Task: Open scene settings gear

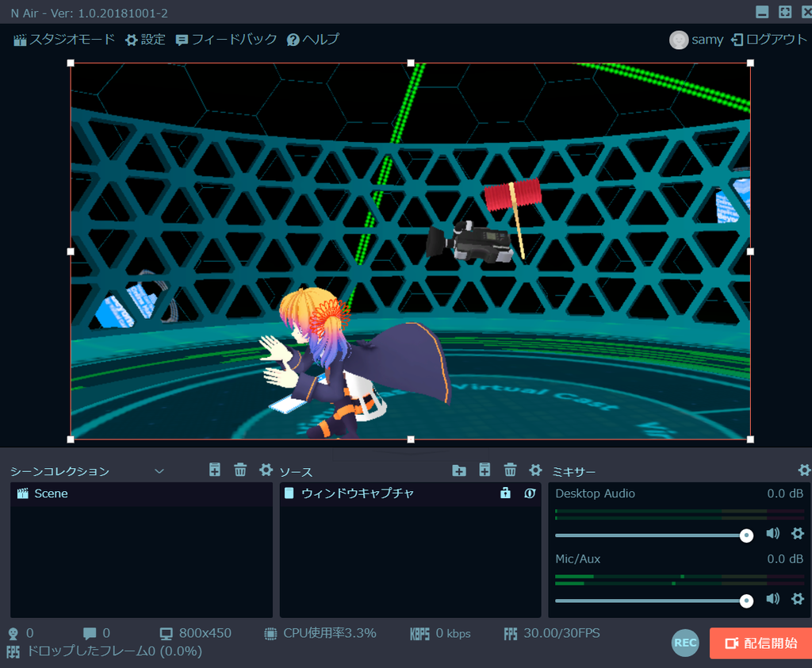Action: (266, 470)
